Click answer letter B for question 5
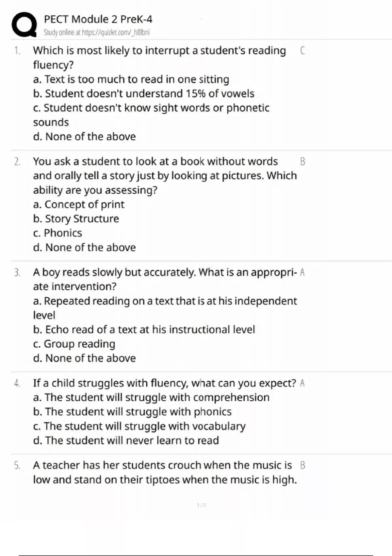 (x=302, y=465)
